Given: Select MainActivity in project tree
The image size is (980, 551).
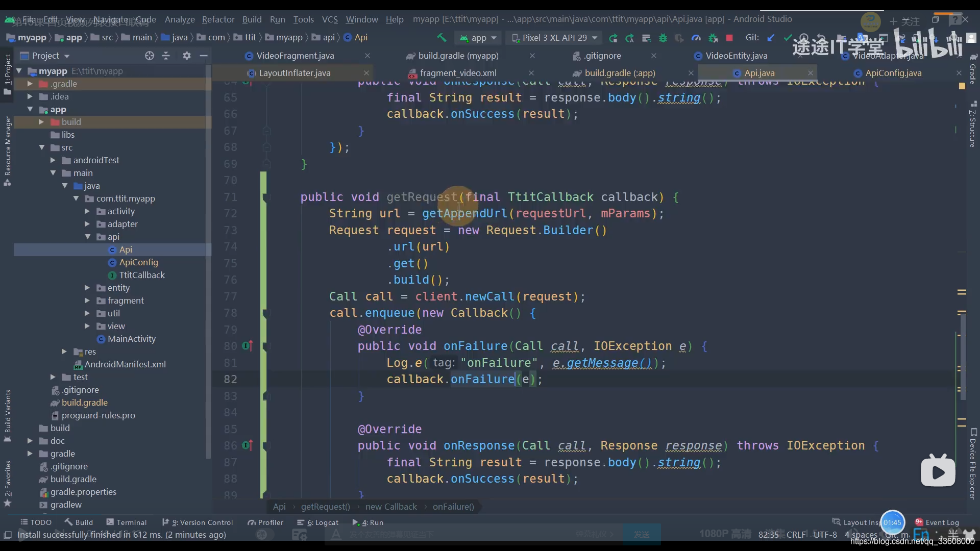Looking at the screenshot, I should 131,339.
